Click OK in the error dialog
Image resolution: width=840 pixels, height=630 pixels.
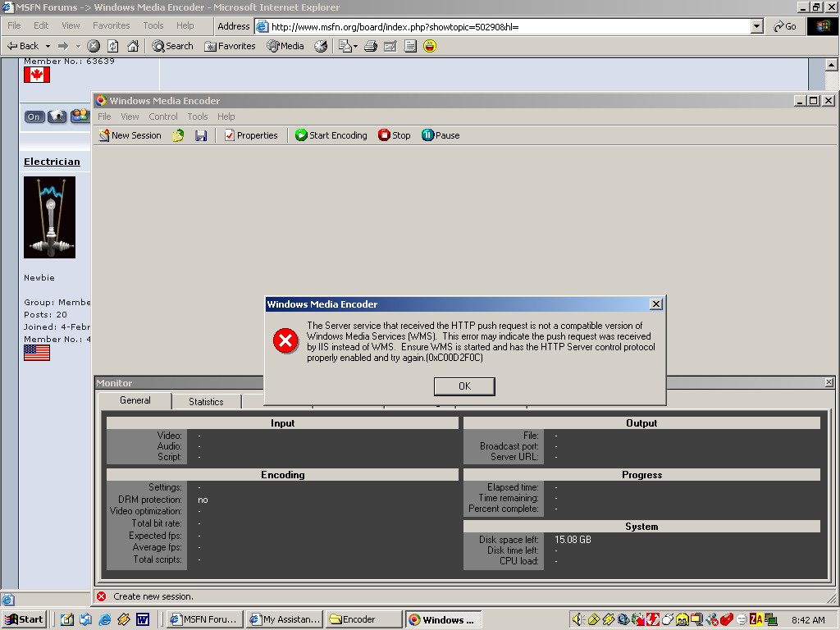pyautogui.click(x=464, y=386)
